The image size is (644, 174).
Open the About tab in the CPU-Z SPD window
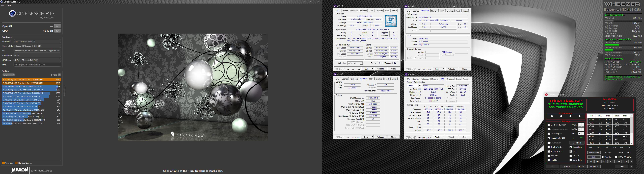465,79
